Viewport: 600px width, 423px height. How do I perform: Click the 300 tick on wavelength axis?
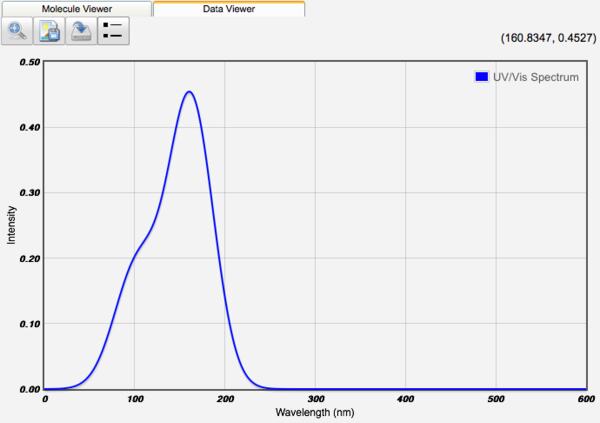pyautogui.click(x=315, y=398)
